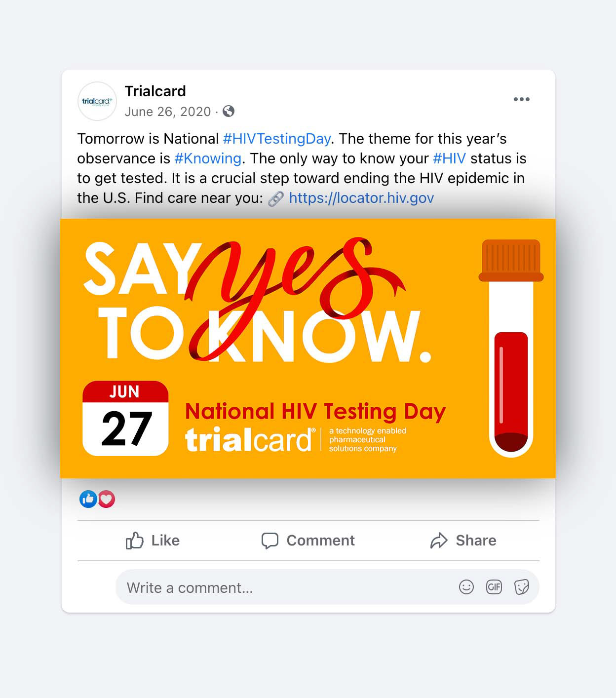Click the globe public audience icon

[x=229, y=112]
